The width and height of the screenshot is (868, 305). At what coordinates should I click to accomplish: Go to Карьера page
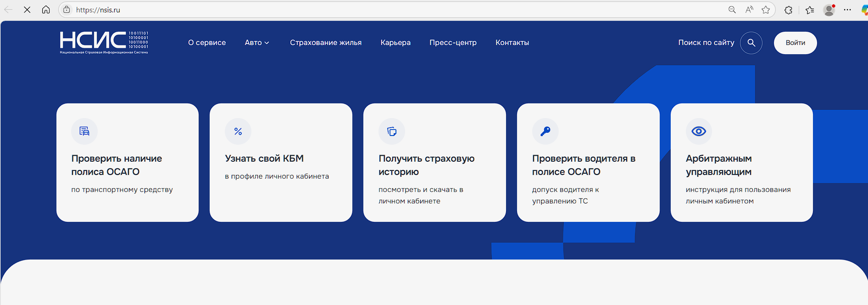[x=395, y=43]
